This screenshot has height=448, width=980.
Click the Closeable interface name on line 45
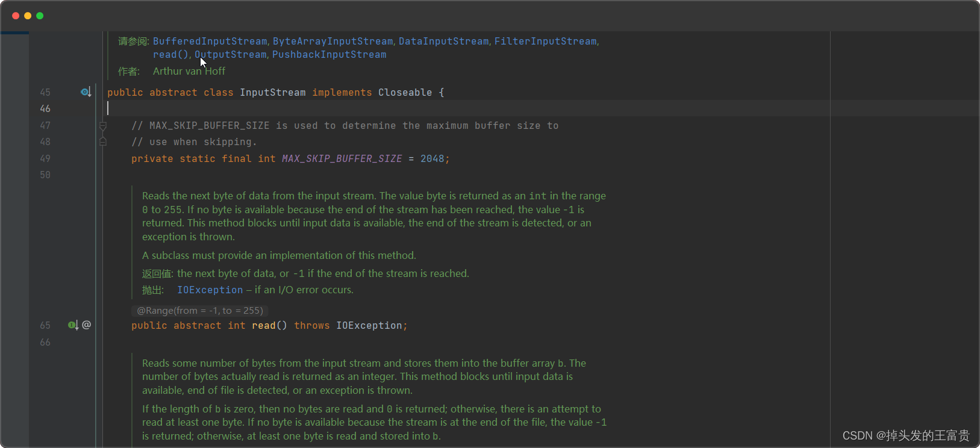405,92
